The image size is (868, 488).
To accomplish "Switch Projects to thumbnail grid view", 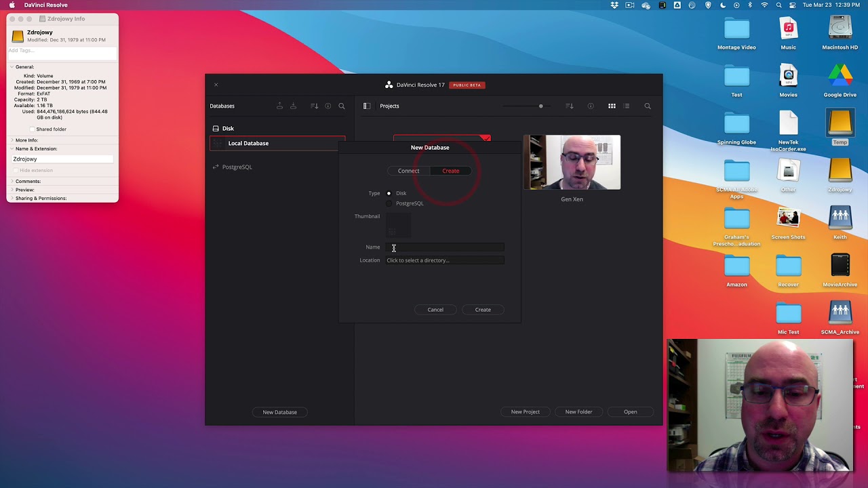I will click(612, 106).
